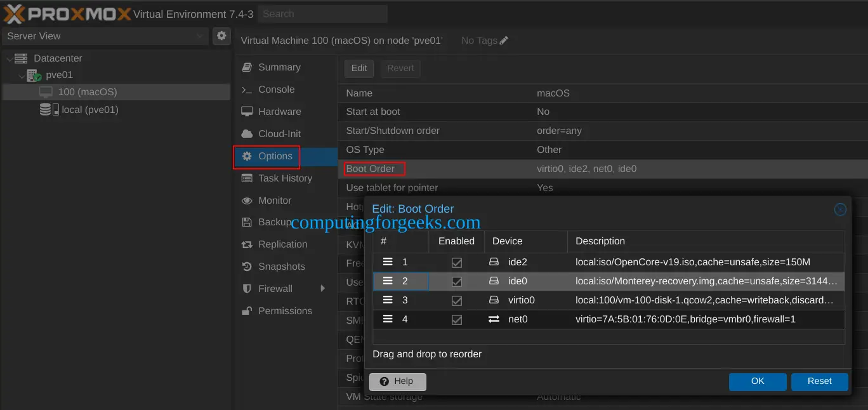Collapse the Datacenter tree node
The image size is (868, 410).
(9, 58)
